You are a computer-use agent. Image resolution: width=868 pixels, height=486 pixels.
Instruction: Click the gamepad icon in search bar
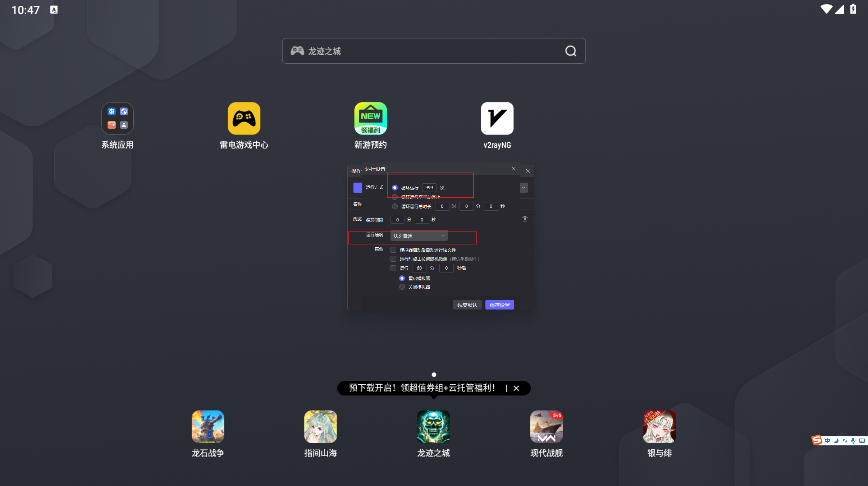click(297, 51)
